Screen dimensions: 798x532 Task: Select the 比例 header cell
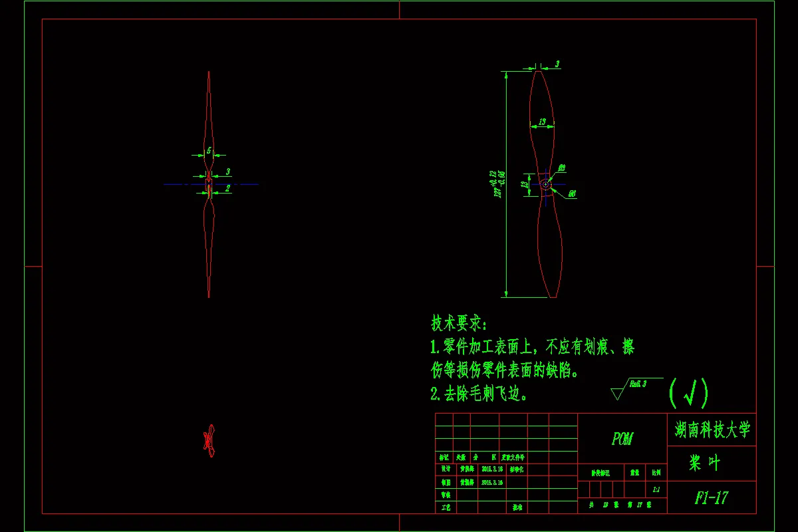point(656,473)
